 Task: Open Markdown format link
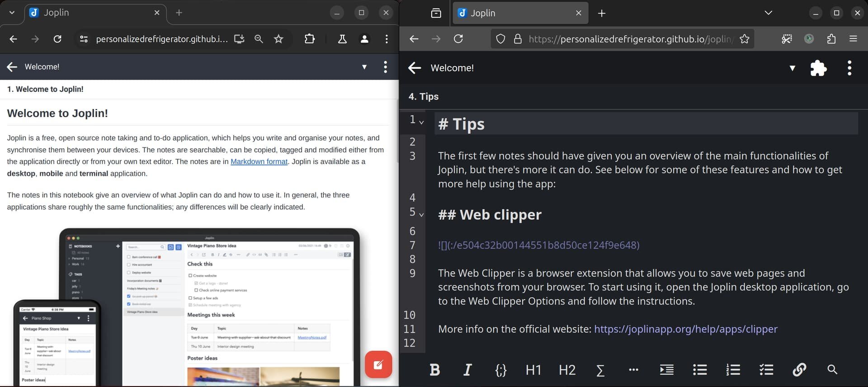259,161
